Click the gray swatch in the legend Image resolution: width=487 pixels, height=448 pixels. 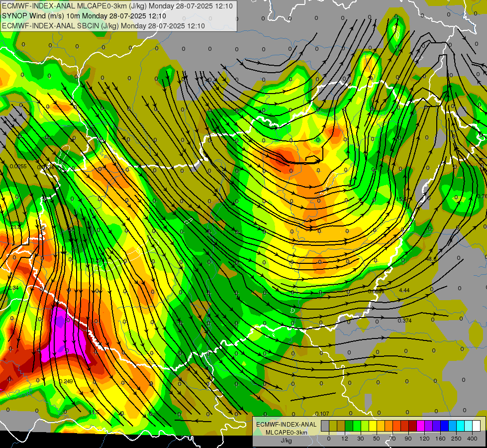[x=325, y=426]
